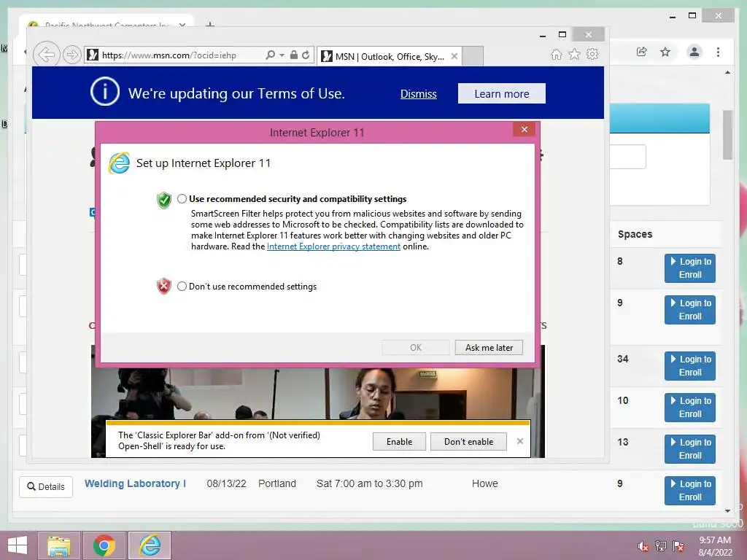Open the Chrome three-dot menu
The height and width of the screenshot is (560, 747).
tap(718, 52)
